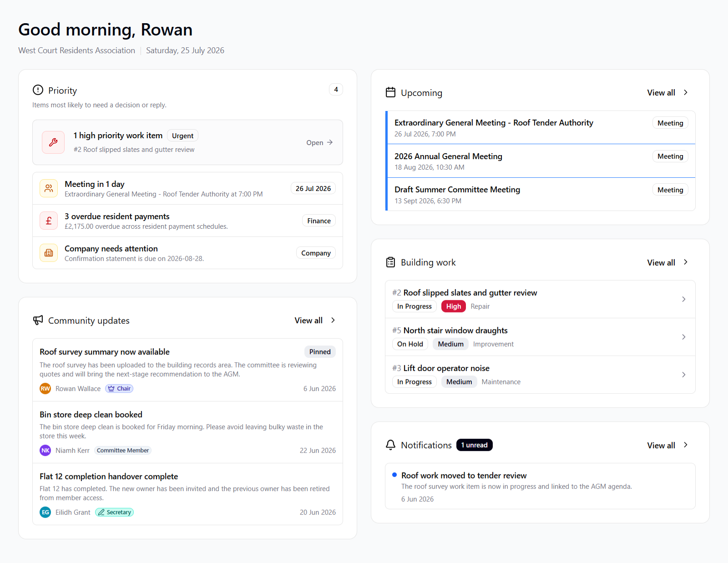This screenshot has height=563, width=728.
Task: Open Company needs attention item
Action: pyautogui.click(x=187, y=253)
